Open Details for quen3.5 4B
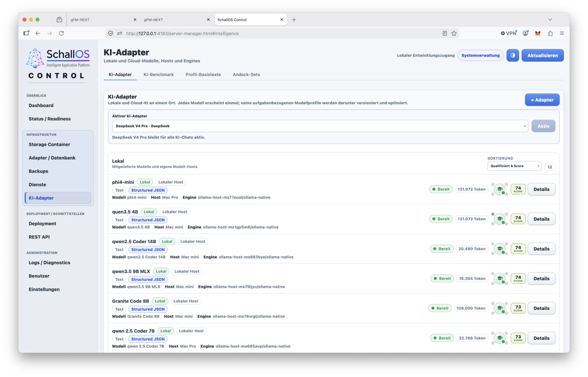 [541, 219]
